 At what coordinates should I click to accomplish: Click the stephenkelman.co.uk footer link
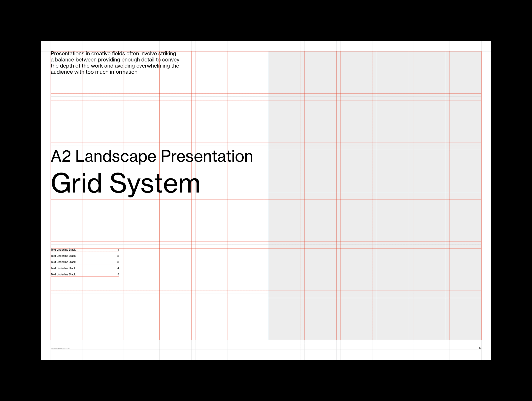tap(60, 349)
